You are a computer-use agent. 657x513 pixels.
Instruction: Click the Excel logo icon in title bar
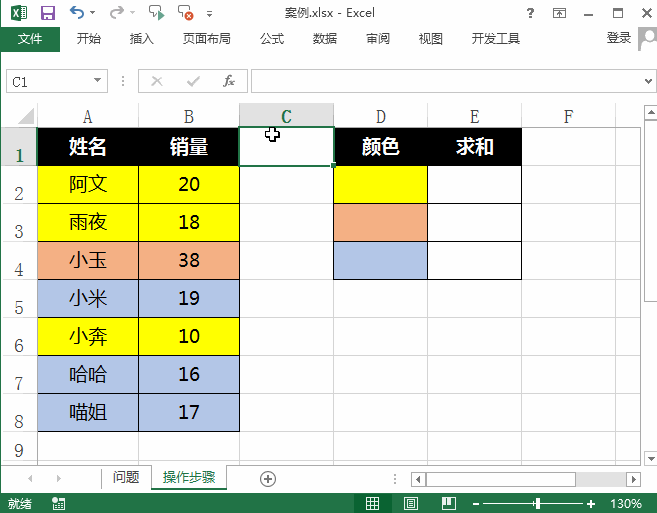19,13
